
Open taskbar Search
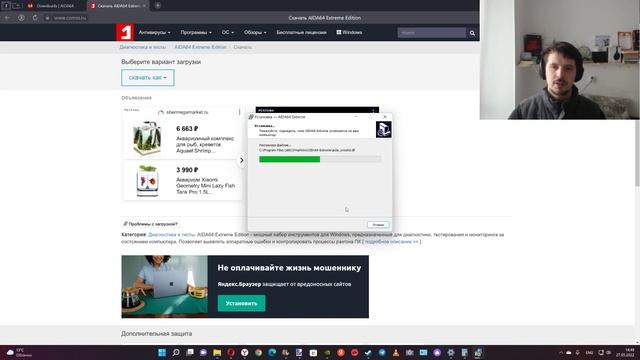tap(176, 352)
